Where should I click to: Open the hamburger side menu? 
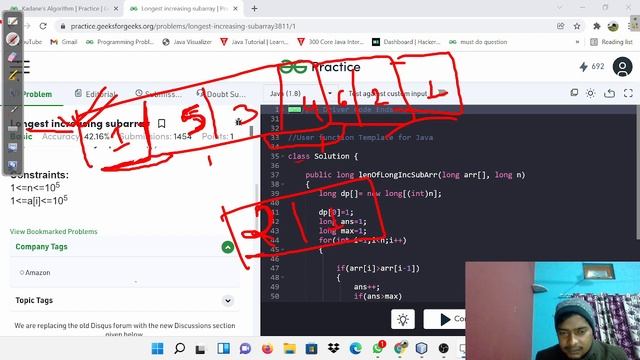[21, 67]
